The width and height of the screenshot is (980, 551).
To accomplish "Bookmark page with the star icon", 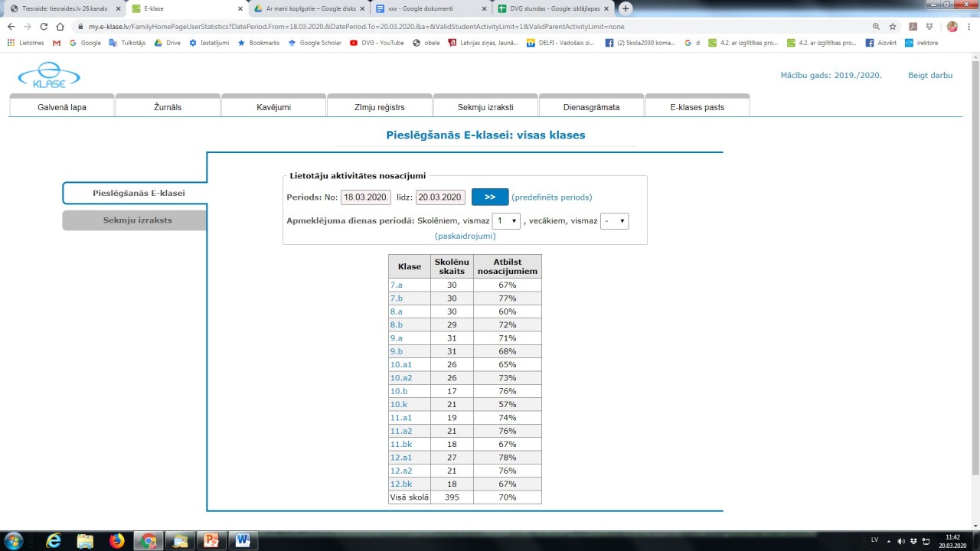I will click(893, 26).
